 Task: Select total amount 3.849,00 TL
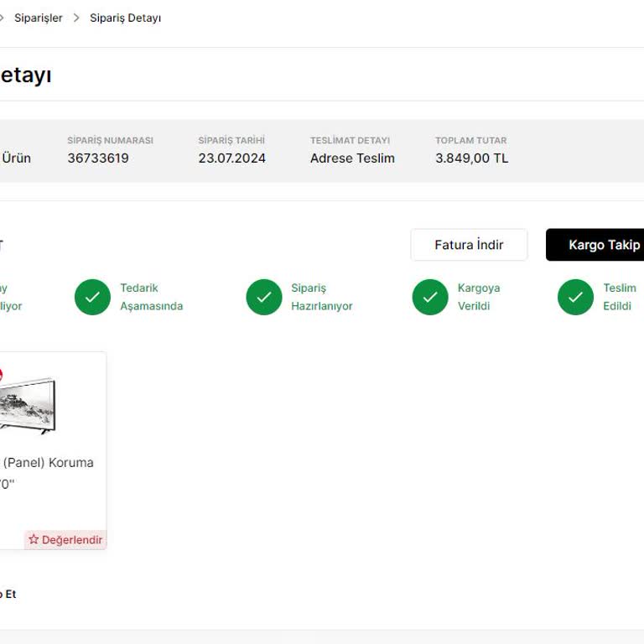pos(472,158)
